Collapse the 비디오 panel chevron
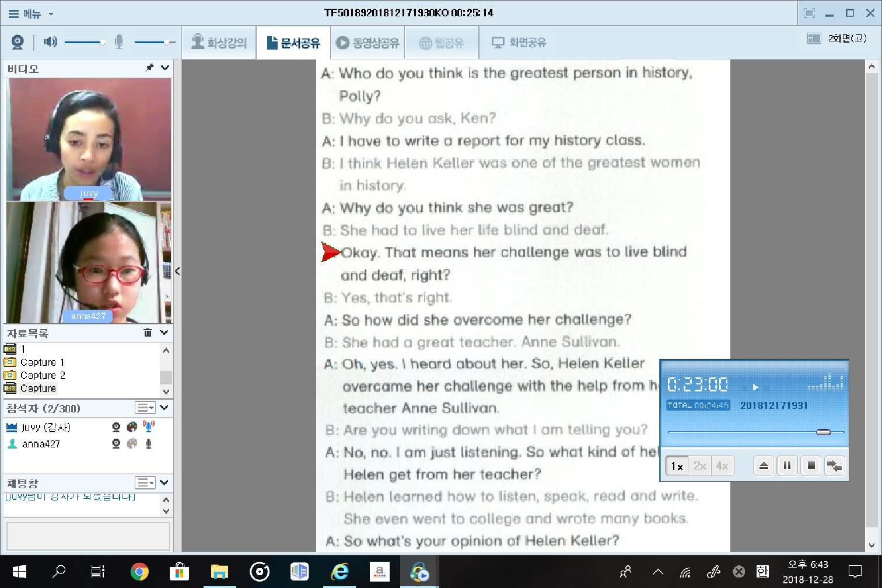This screenshot has width=882, height=588. [165, 68]
